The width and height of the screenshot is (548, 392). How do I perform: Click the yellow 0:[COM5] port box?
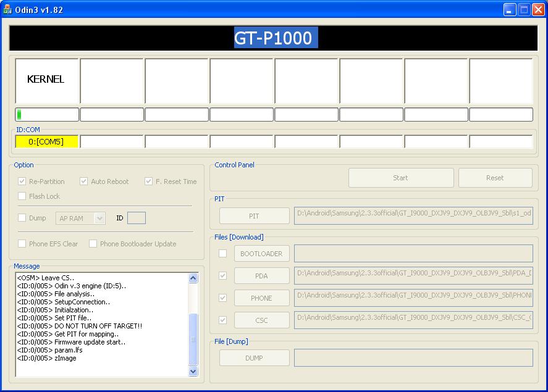[46, 142]
